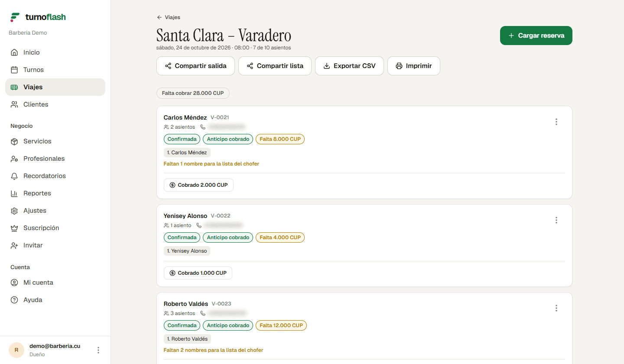
Task: Go to Turnos section
Action: (55, 70)
